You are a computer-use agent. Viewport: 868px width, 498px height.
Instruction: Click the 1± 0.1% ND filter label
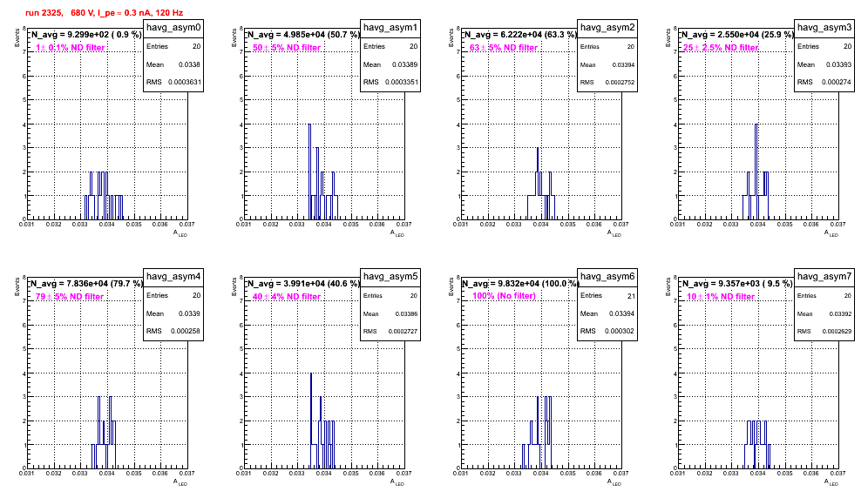(71, 48)
